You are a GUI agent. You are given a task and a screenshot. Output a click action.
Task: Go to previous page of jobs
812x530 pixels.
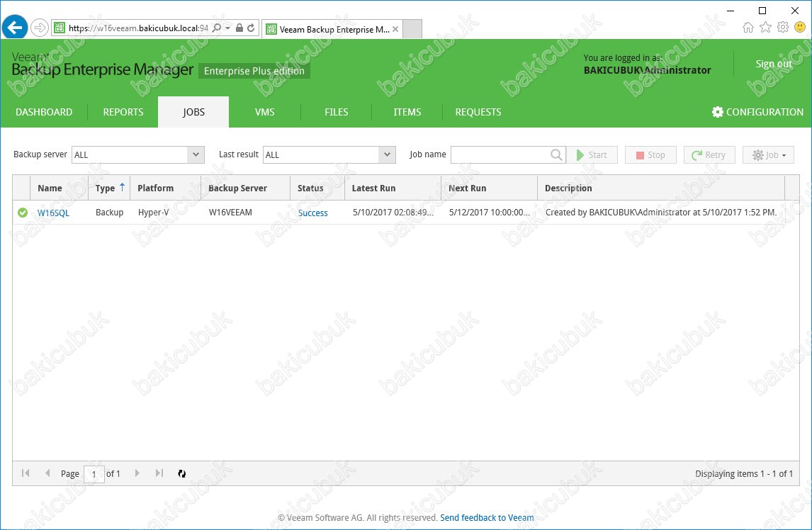(x=47, y=473)
